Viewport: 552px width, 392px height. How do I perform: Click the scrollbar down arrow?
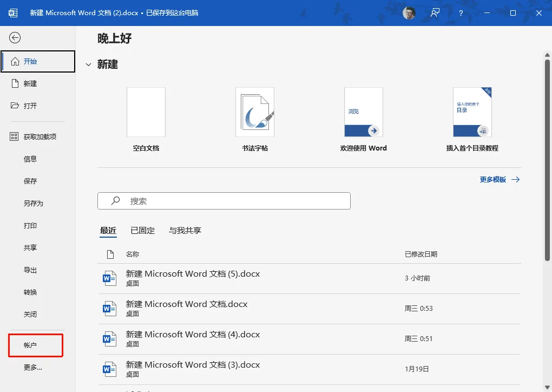pyautogui.click(x=547, y=388)
